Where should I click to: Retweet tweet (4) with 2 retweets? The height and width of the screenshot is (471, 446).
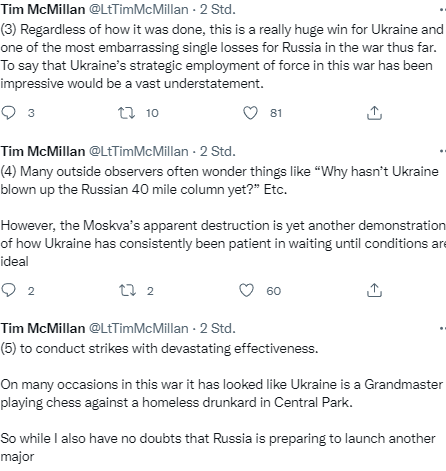(x=128, y=290)
